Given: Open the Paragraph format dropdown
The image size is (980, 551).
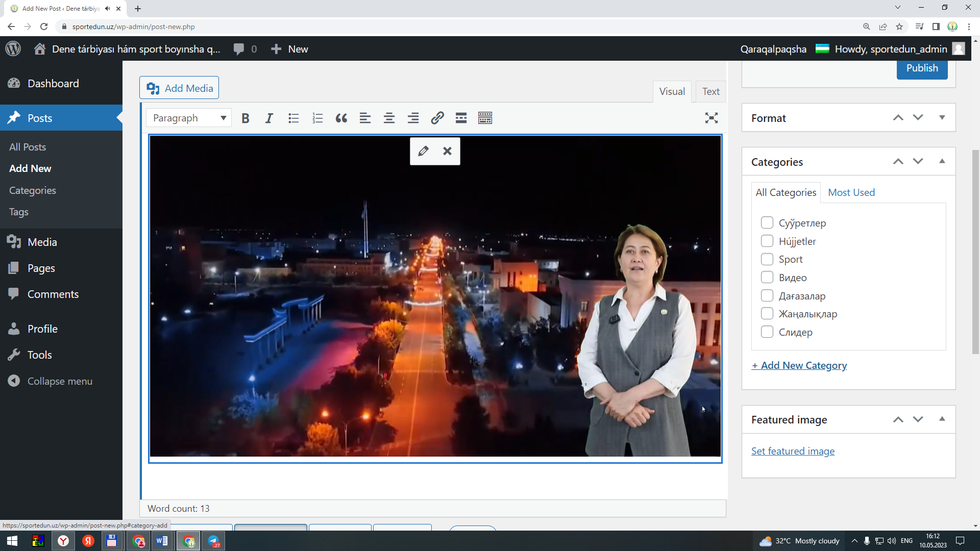Looking at the screenshot, I should click(x=189, y=118).
